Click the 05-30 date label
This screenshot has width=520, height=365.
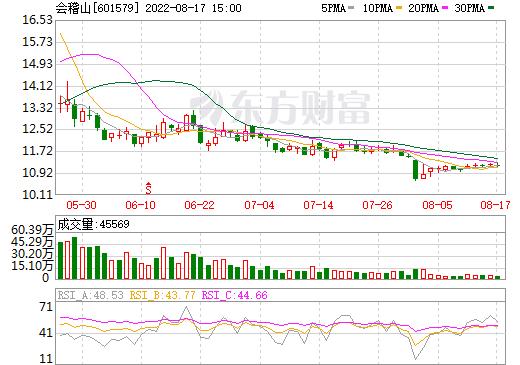click(x=81, y=205)
